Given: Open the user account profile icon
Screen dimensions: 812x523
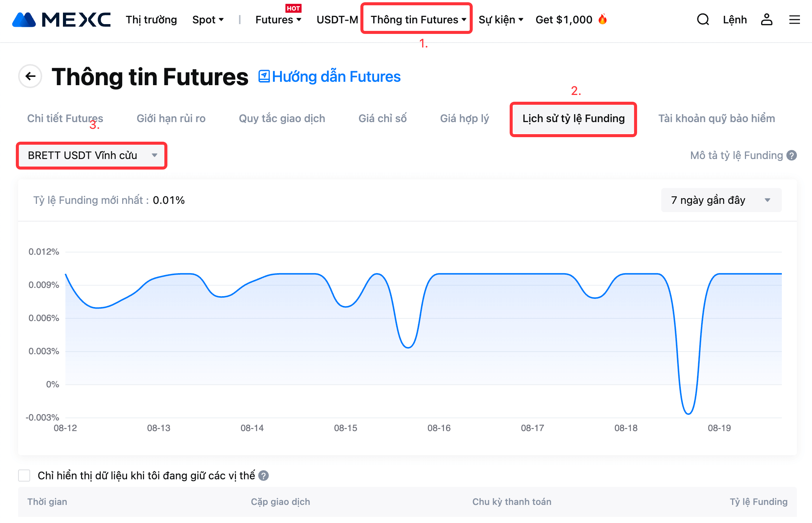Looking at the screenshot, I should 766,20.
